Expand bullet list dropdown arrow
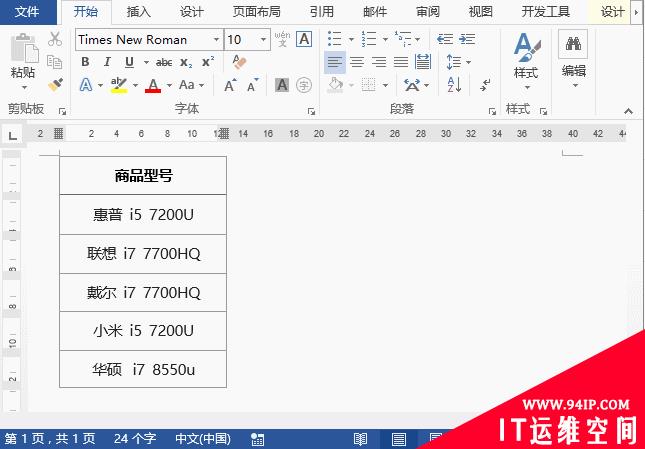 click(x=351, y=39)
